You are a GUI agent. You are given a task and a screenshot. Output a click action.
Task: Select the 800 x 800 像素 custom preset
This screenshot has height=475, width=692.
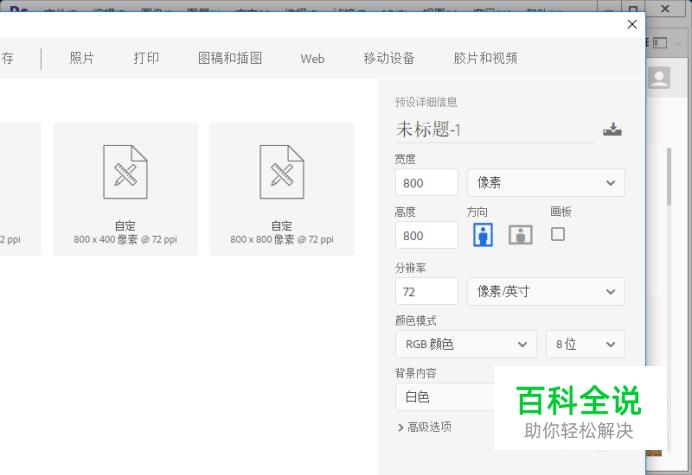[x=282, y=189]
